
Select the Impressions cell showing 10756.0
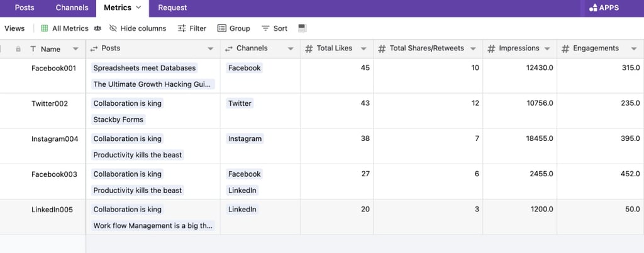point(519,111)
